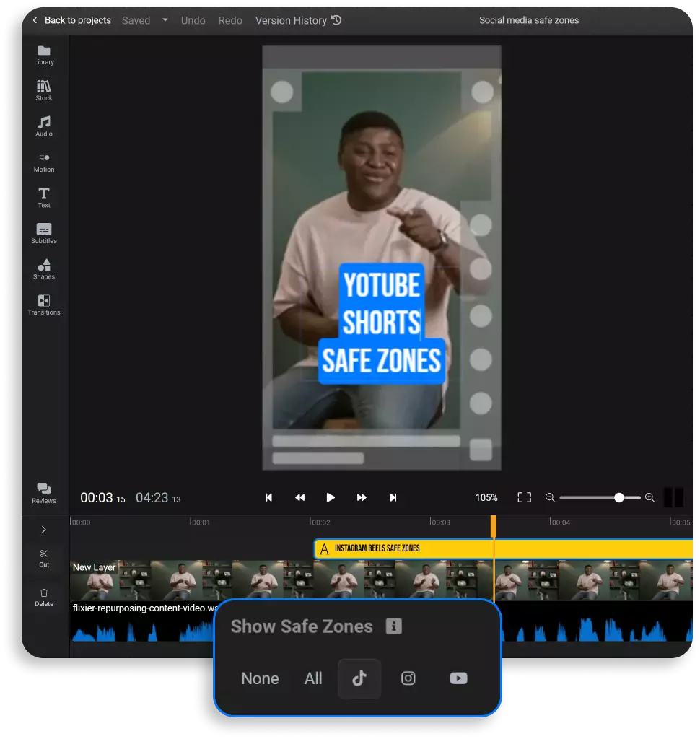Open the Stock media panel
Image resolution: width=700 pixels, height=739 pixels.
(x=44, y=90)
